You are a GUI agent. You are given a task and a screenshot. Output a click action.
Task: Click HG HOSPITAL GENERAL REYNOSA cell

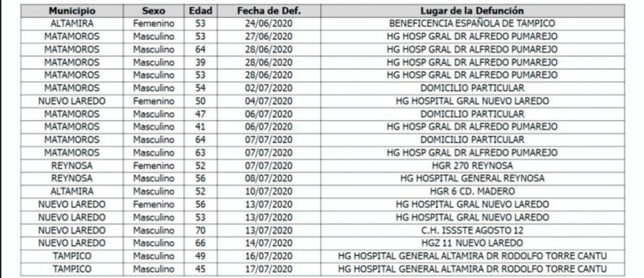point(472,178)
